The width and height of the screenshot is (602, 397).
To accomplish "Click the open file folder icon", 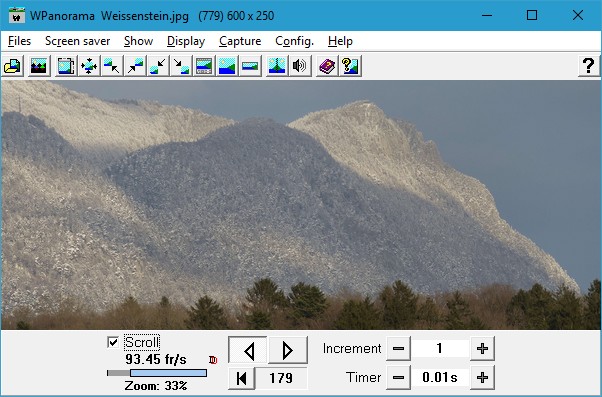I will 13,66.
